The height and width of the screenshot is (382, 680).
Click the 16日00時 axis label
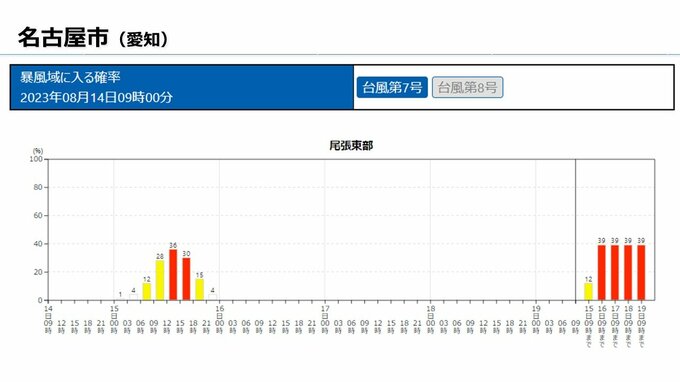219,320
